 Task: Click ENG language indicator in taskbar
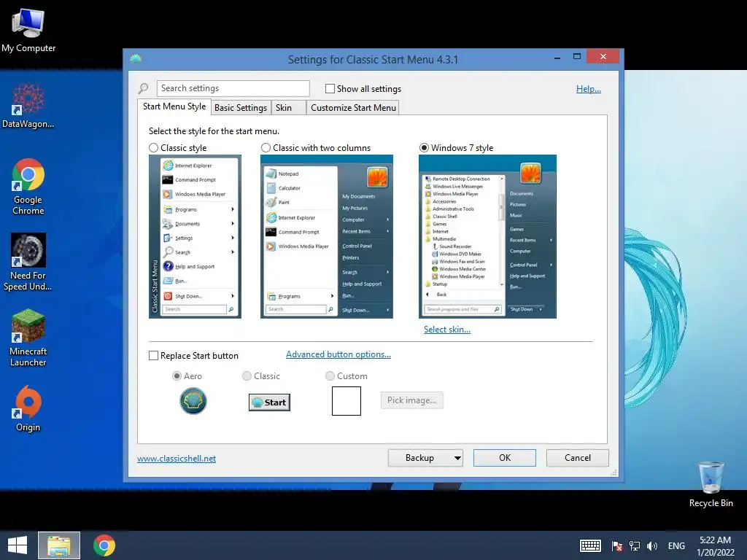point(676,545)
